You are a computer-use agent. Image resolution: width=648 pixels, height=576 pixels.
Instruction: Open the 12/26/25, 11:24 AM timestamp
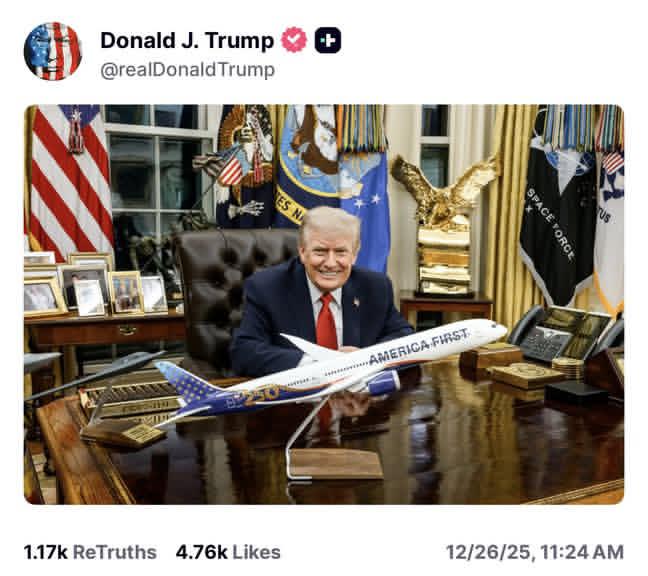click(x=535, y=552)
